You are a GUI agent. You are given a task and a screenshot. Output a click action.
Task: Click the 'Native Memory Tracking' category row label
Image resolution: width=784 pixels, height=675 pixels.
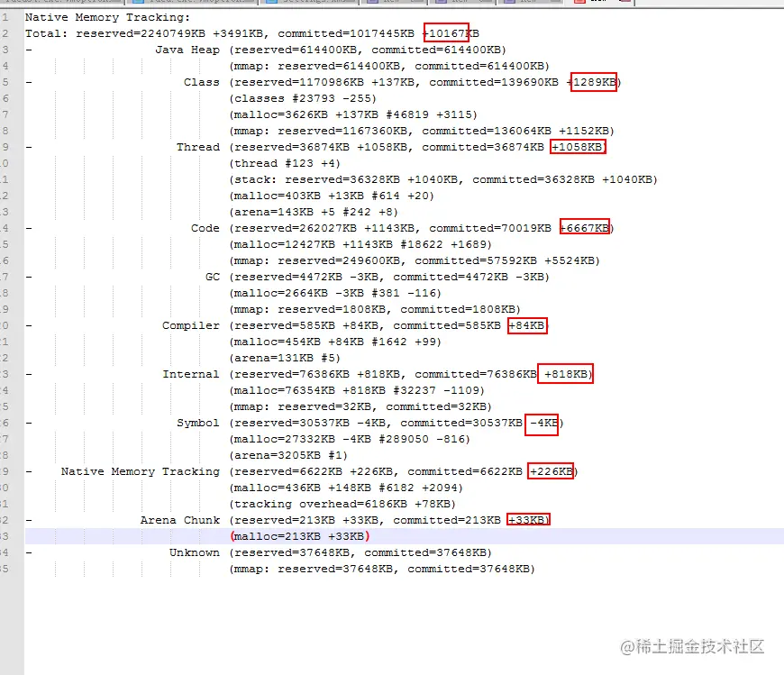click(x=141, y=471)
